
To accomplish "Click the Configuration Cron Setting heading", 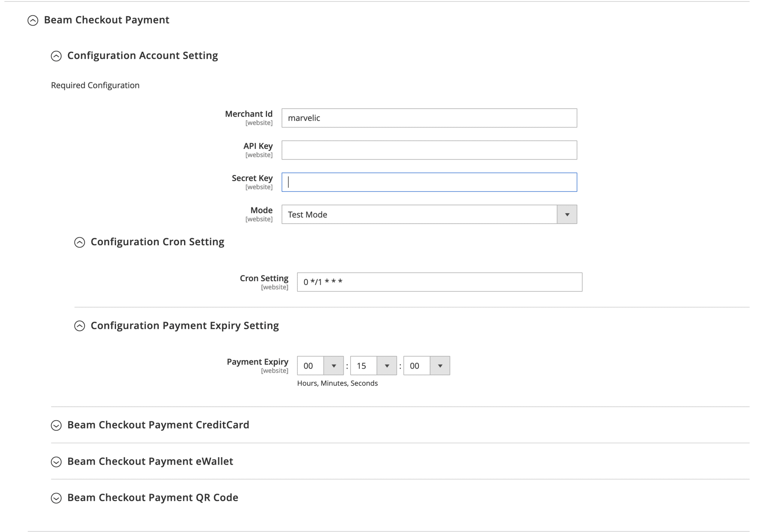I will (157, 242).
